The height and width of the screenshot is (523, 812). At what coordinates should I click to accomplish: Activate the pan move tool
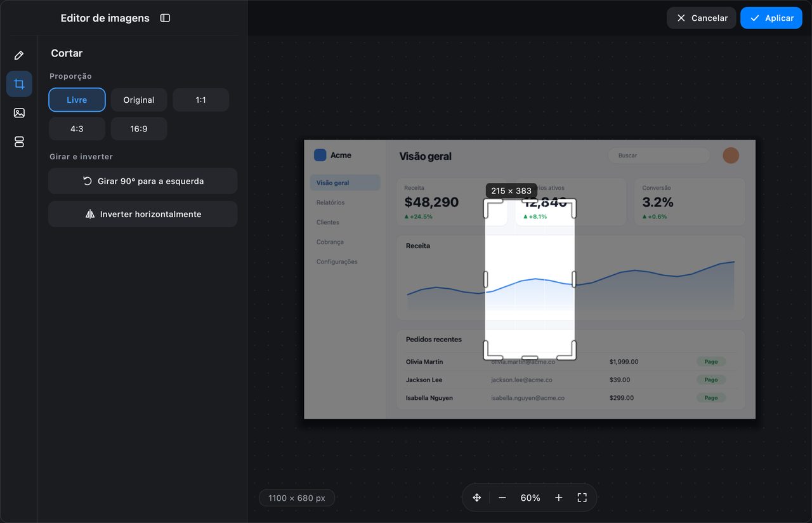click(476, 498)
